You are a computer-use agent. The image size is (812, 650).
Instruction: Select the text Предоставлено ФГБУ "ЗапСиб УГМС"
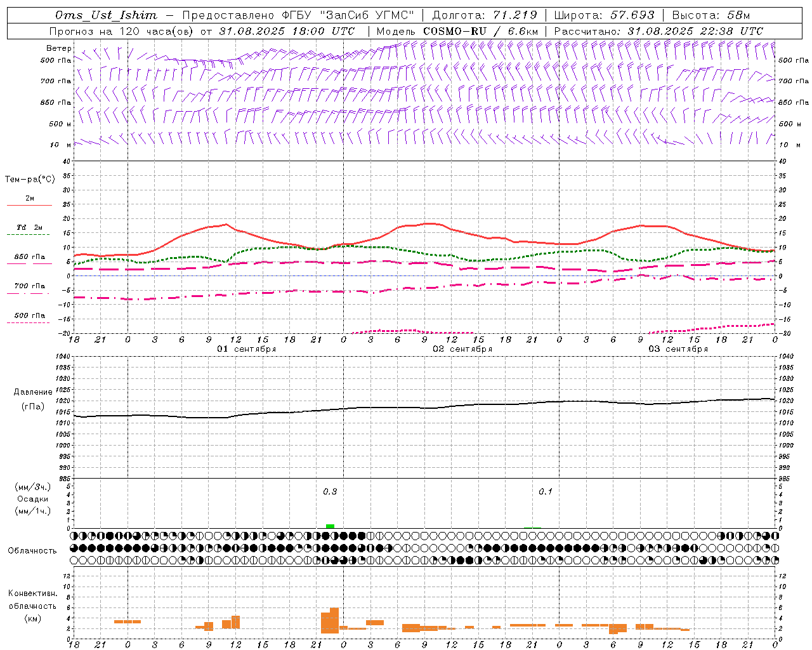pyautogui.click(x=298, y=15)
